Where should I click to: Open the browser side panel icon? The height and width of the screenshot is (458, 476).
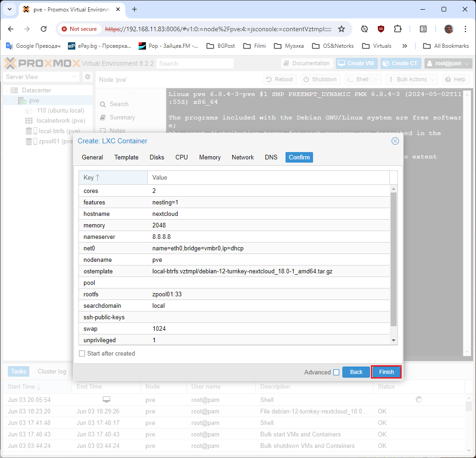coord(423,29)
